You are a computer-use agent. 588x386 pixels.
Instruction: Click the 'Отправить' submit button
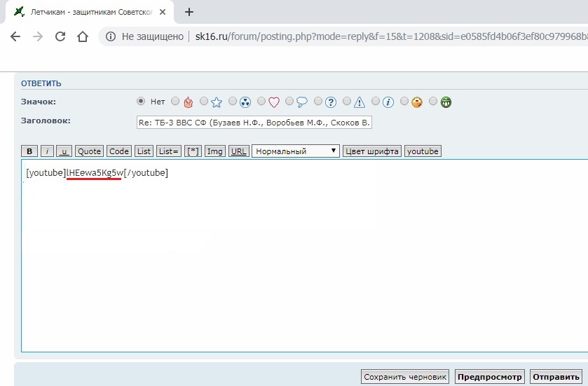tap(556, 377)
